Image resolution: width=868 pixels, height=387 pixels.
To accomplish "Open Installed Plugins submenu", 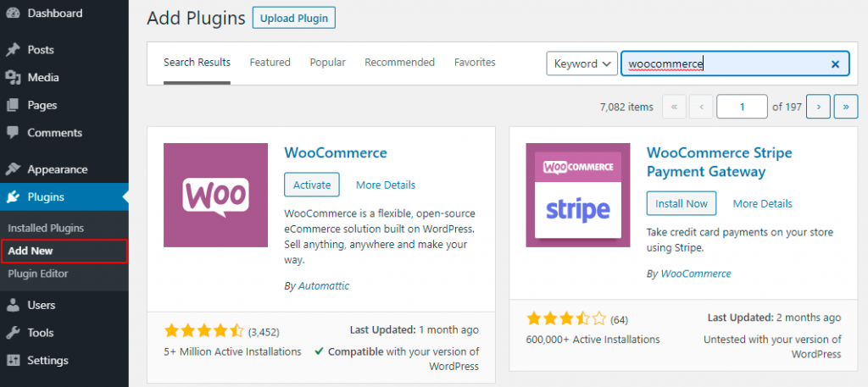I will coord(46,228).
